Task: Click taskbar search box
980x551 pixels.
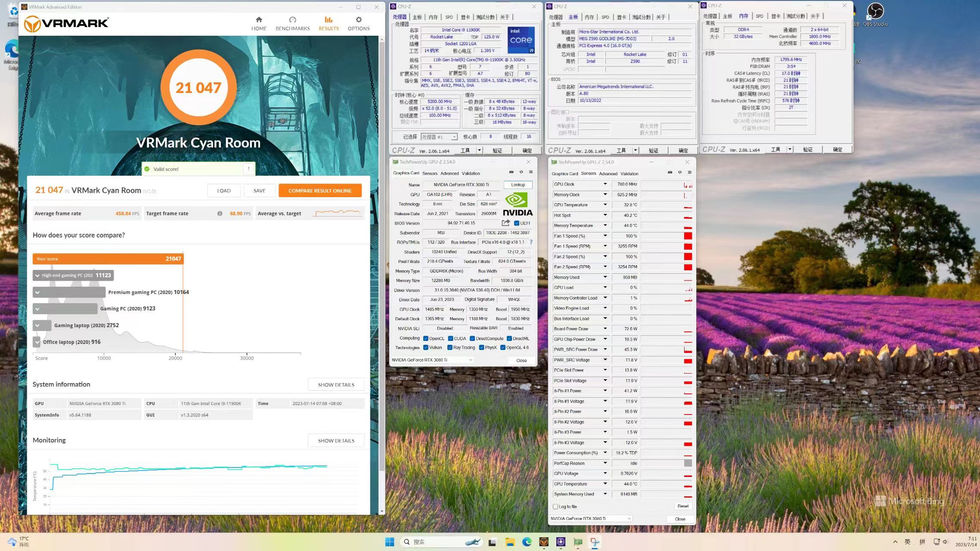Action: click(x=442, y=542)
